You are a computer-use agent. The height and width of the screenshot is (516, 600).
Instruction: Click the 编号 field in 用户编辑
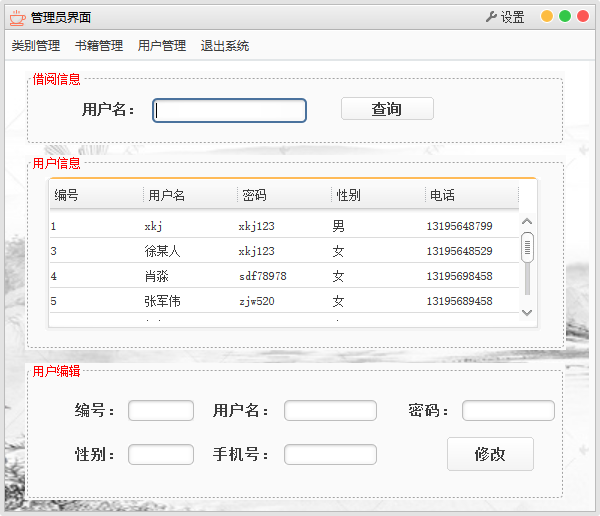point(161,410)
